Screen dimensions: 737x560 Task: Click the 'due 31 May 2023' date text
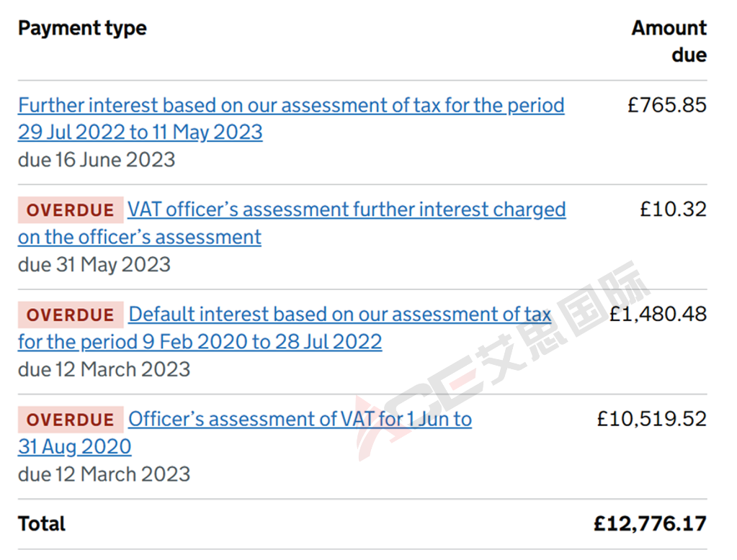tap(94, 264)
